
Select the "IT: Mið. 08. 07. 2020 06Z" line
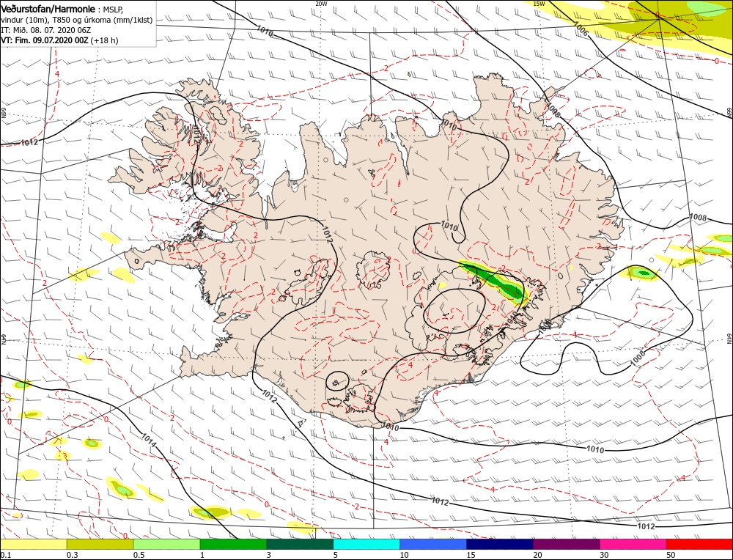tap(45, 30)
